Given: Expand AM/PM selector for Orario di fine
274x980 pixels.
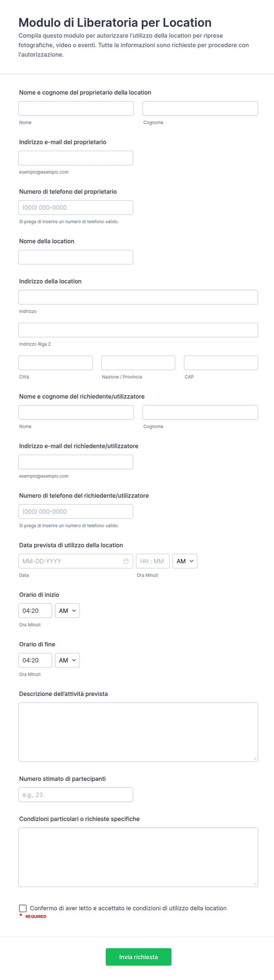Looking at the screenshot, I should (x=67, y=660).
